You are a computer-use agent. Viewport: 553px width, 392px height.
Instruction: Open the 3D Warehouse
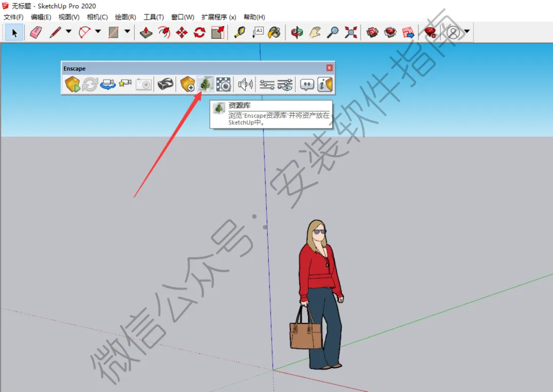372,32
